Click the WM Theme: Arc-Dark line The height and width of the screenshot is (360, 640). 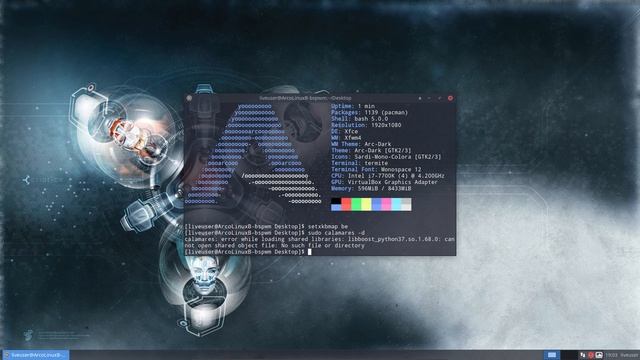coord(361,144)
